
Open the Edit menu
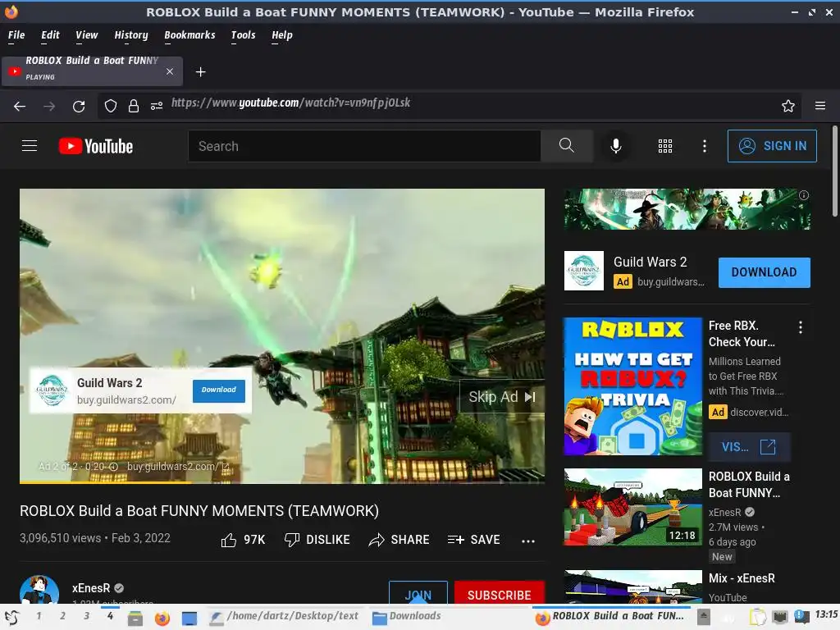click(50, 35)
